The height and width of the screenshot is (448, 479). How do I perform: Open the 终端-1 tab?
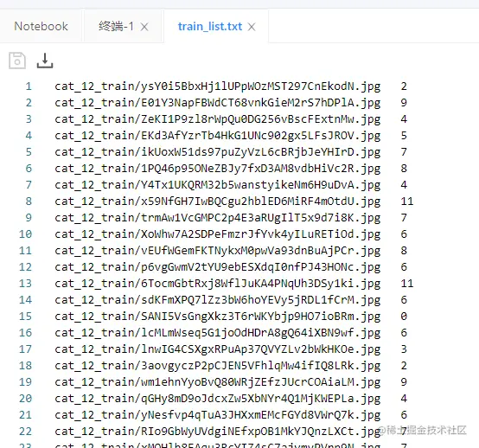pos(116,27)
